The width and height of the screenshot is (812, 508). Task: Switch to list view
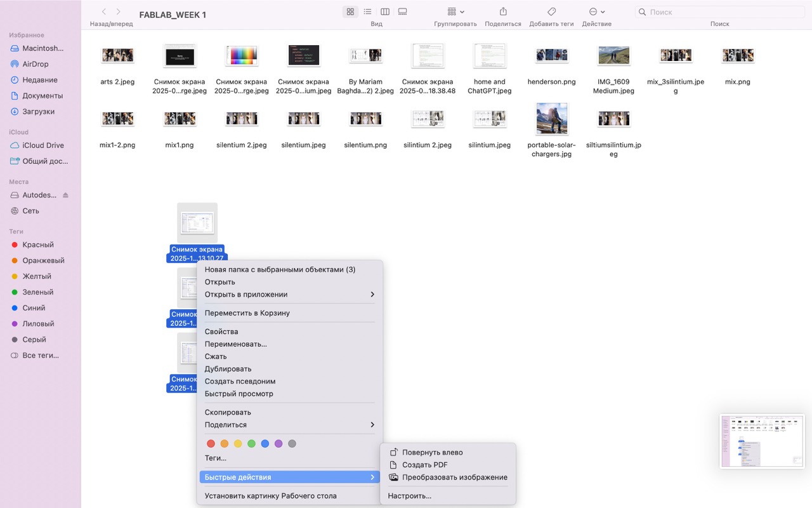click(367, 12)
